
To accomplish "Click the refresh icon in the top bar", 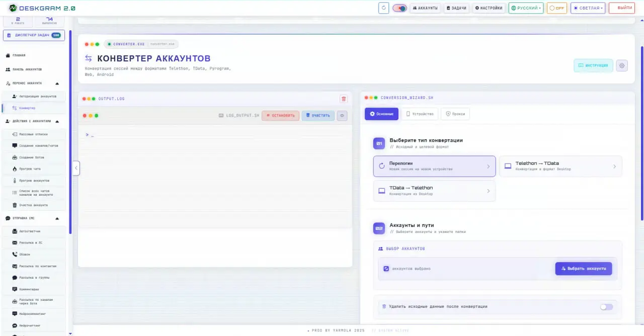I will [383, 8].
